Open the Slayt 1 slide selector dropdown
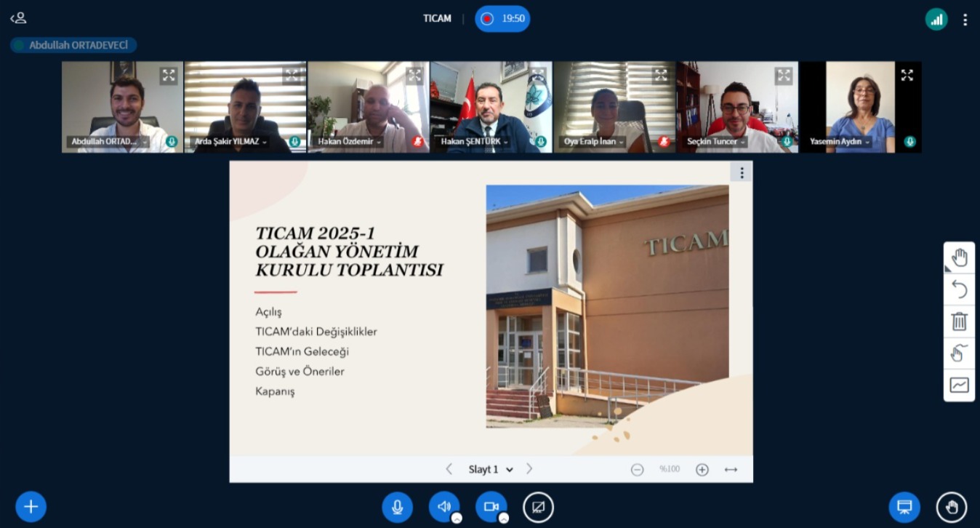This screenshot has width=980, height=528. coord(491,470)
